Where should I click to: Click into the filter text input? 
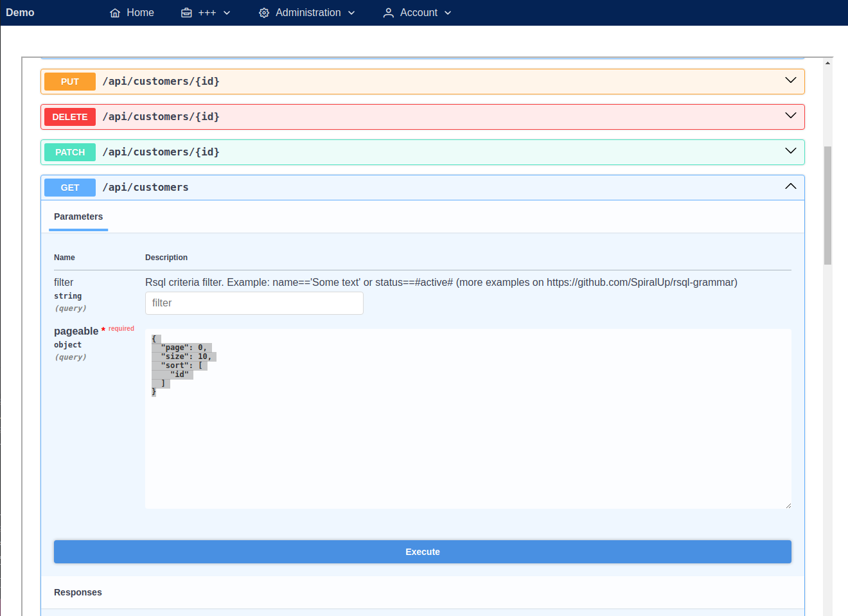point(254,303)
